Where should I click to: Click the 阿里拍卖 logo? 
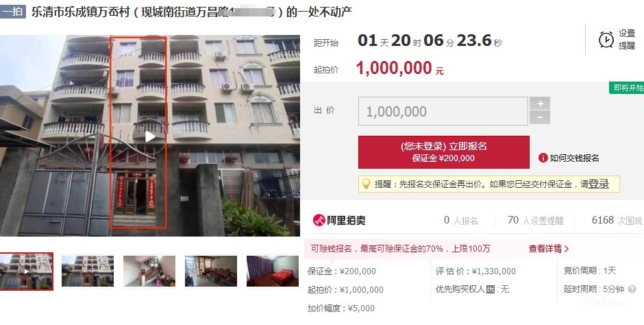tap(339, 220)
